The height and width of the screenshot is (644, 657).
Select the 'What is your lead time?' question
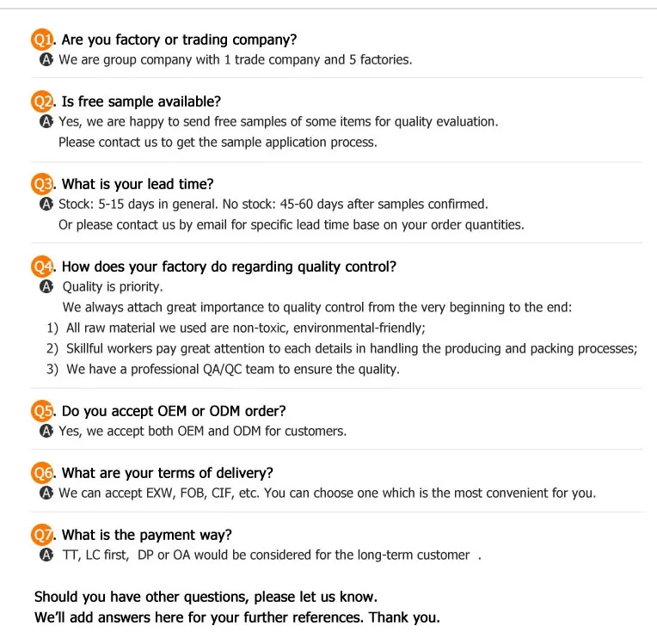click(x=138, y=184)
